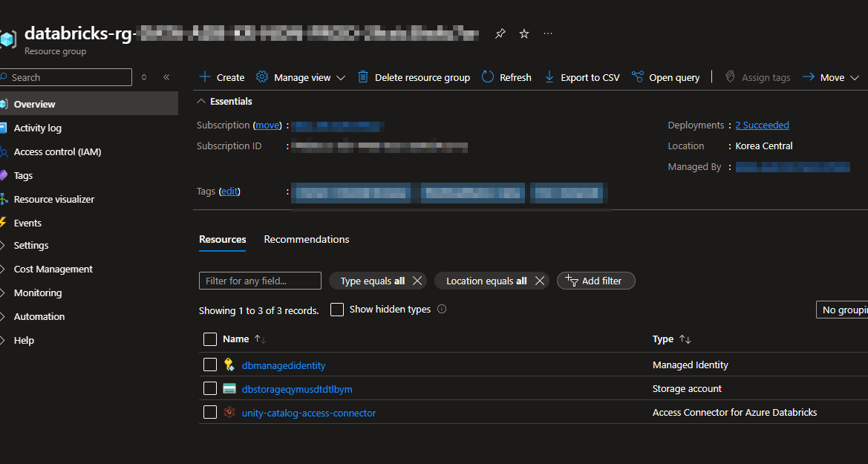
Task: Click the Korea Central location value
Action: click(764, 146)
